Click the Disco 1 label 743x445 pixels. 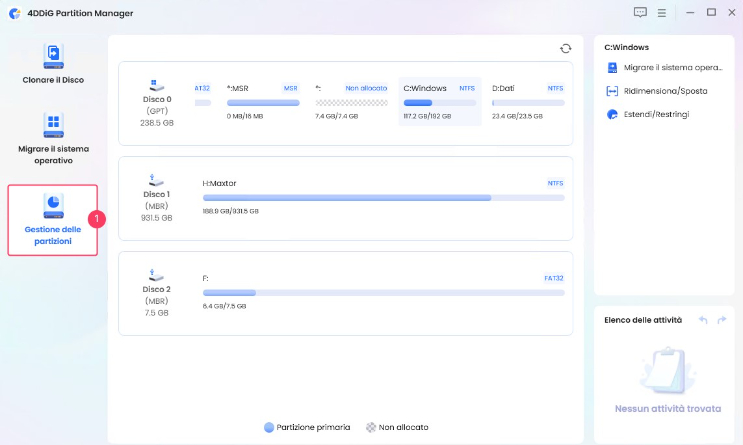pyautogui.click(x=156, y=194)
